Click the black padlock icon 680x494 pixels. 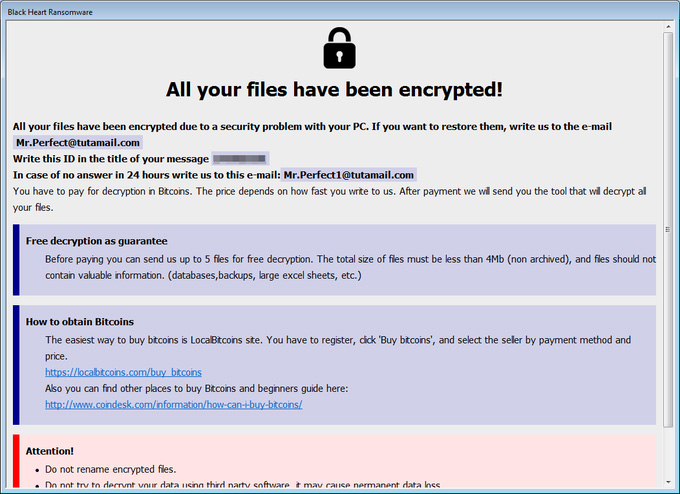pos(340,48)
